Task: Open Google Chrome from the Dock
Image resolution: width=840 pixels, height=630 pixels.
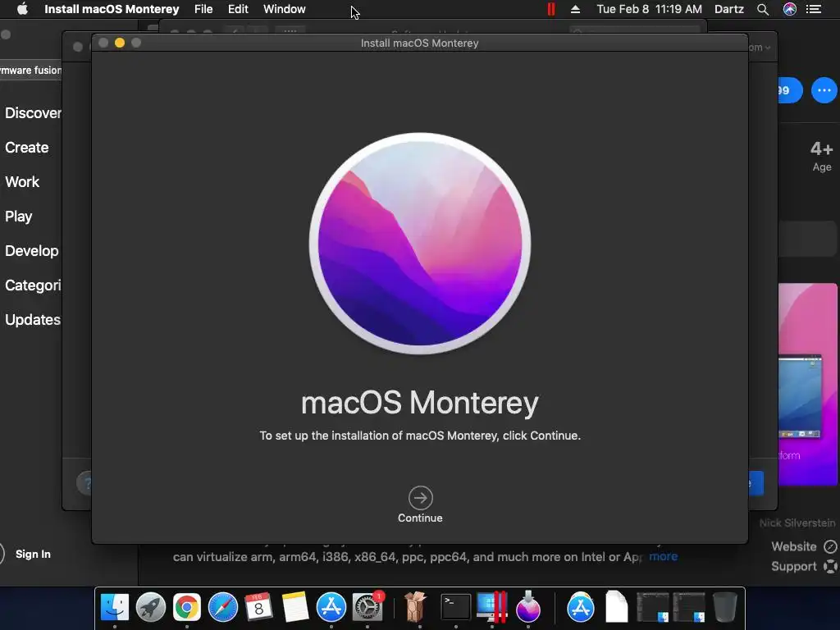Action: click(186, 607)
